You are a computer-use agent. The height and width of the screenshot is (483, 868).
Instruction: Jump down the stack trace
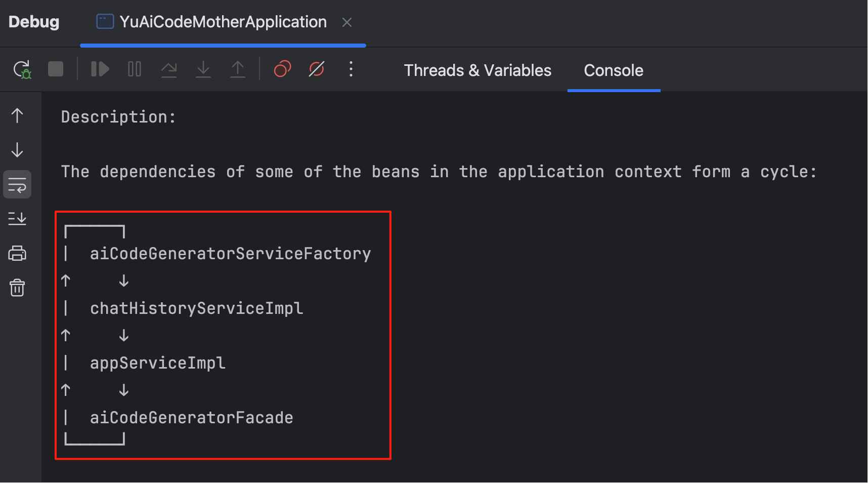17,150
